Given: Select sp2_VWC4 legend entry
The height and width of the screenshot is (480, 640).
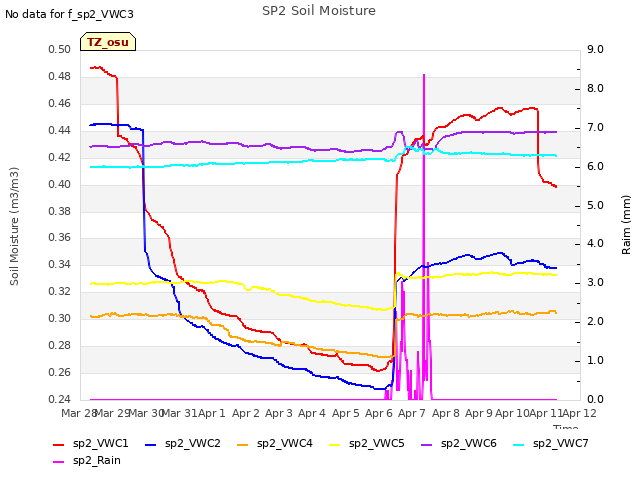Looking at the screenshot, I should (275, 443).
